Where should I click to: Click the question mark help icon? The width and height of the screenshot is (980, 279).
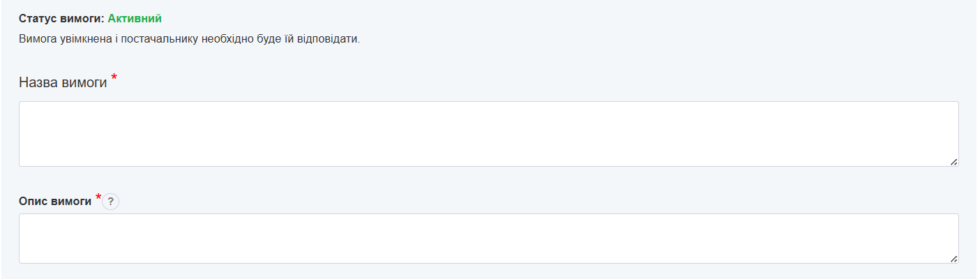click(111, 202)
